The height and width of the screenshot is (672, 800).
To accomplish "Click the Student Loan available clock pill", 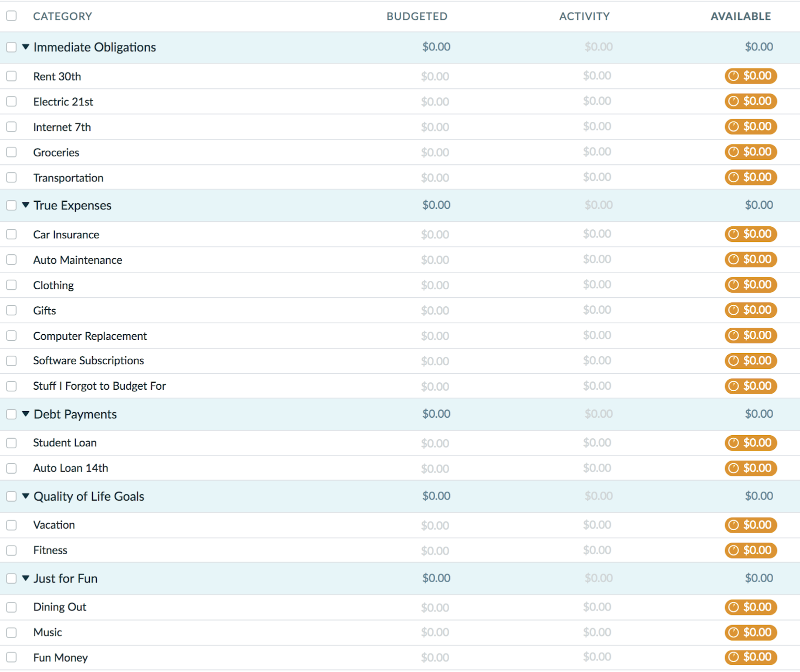I will 750,443.
